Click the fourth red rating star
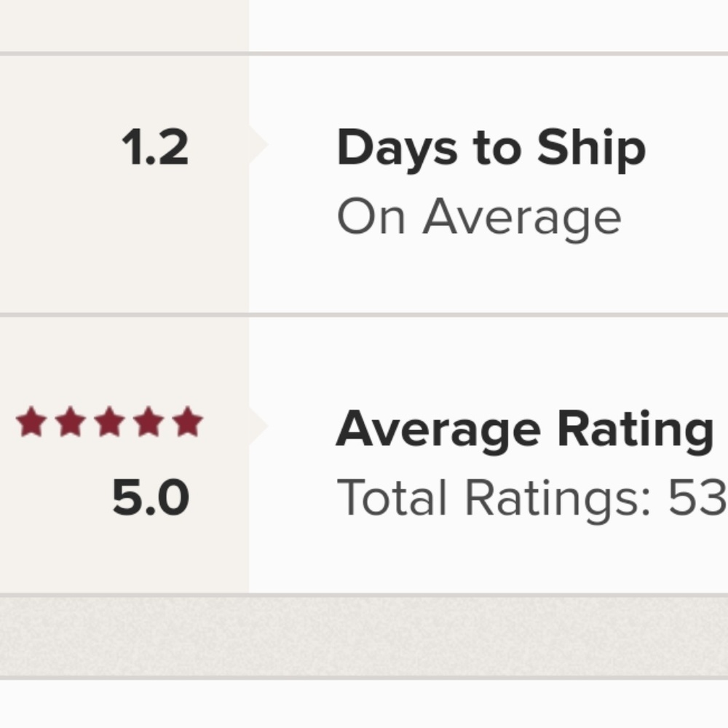 tap(149, 422)
